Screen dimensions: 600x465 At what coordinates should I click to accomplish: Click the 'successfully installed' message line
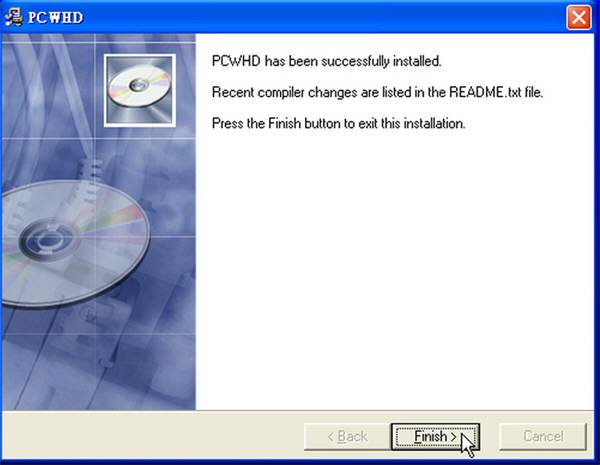point(326,61)
